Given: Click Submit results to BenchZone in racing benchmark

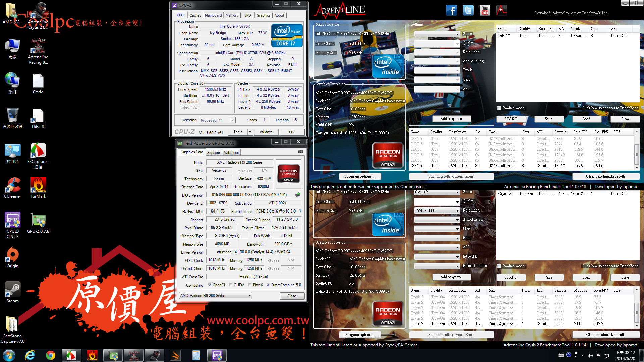Looking at the screenshot, I should pos(451,176).
